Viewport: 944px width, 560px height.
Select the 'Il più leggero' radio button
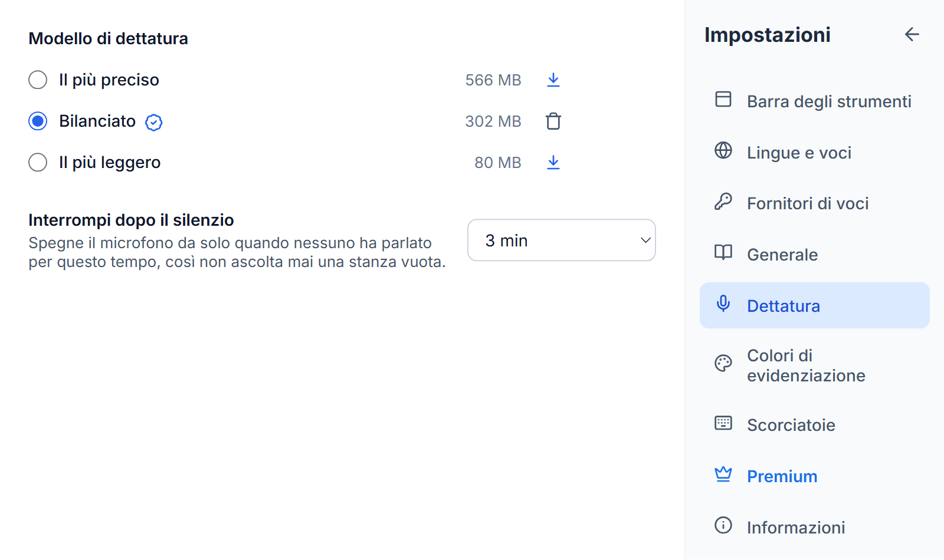pyautogui.click(x=38, y=162)
